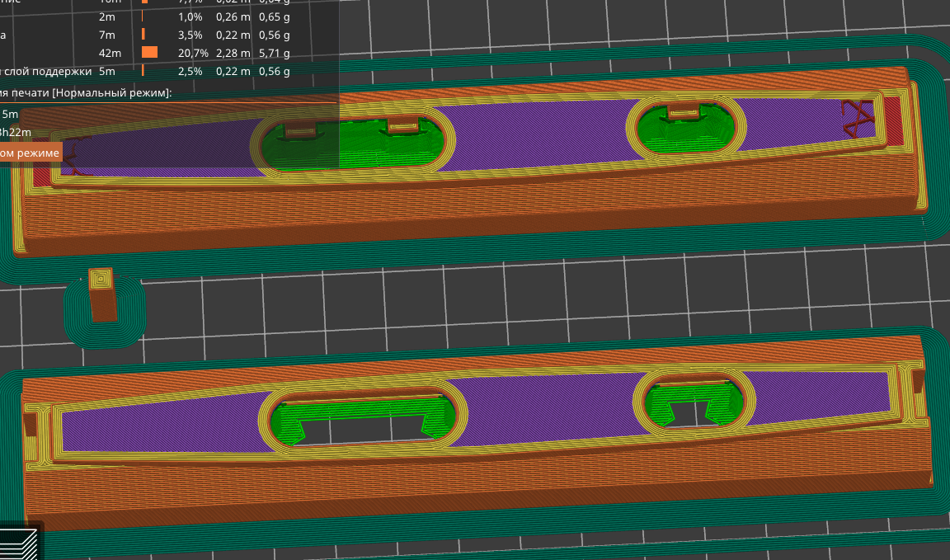Click the '2,28 m' filament length

click(233, 53)
